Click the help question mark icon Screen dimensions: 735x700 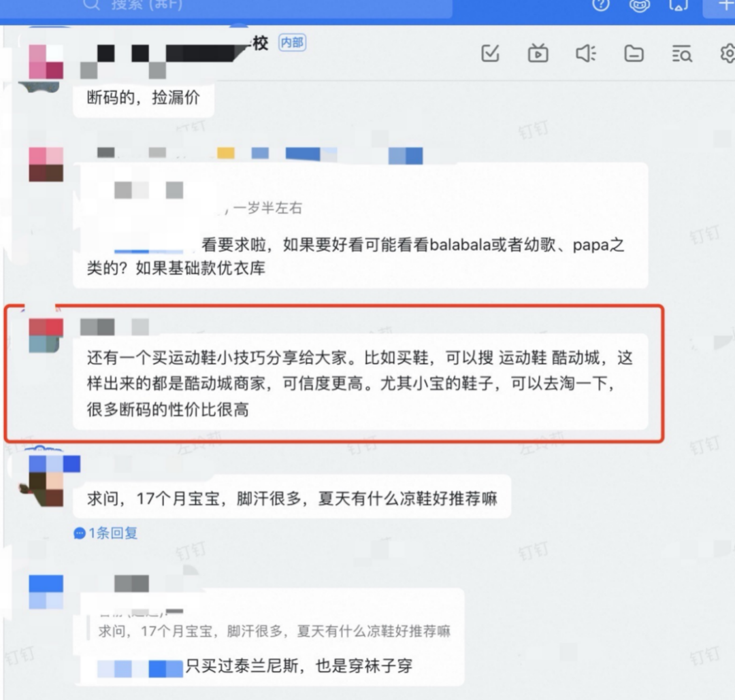click(601, 5)
